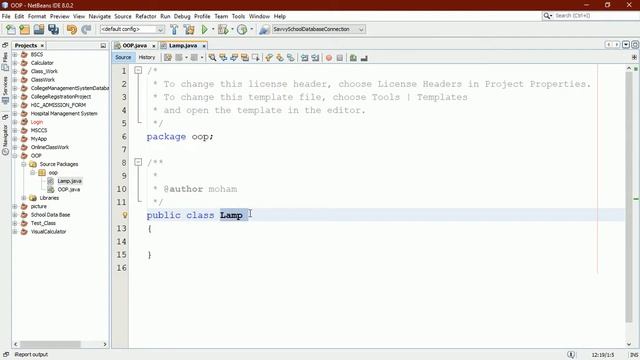This screenshot has height=360, width=640.
Task: Click the Debug Project icon
Action: (223, 29)
